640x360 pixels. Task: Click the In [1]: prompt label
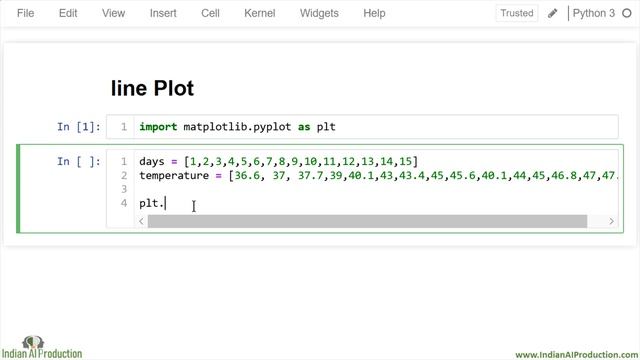(79, 127)
